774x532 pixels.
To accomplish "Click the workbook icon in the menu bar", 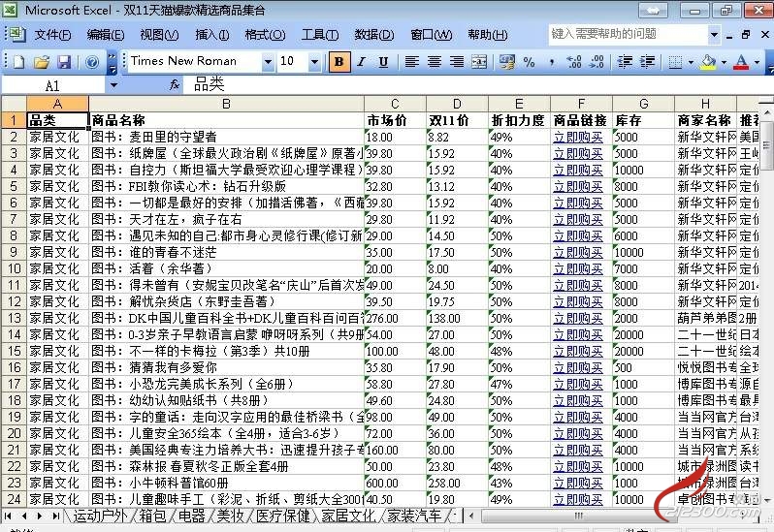I will tap(17, 35).
